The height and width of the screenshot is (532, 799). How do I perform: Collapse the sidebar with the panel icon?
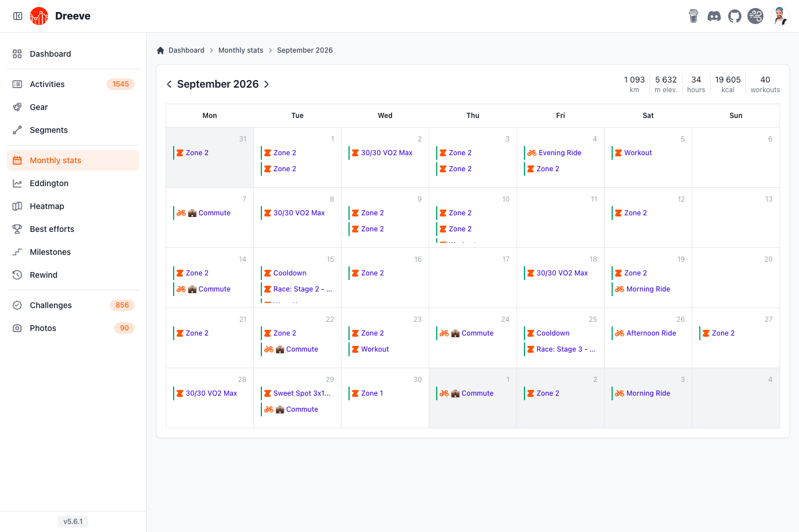coord(18,16)
